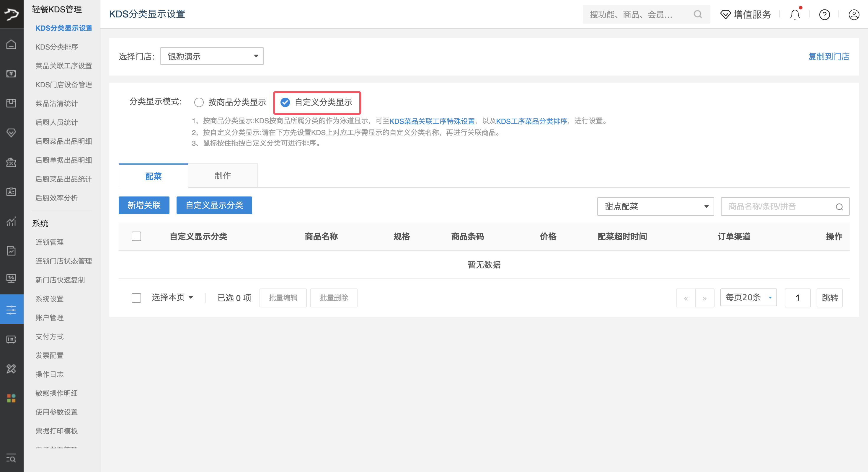Click the 复制到门店 link
The width and height of the screenshot is (868, 472).
click(x=828, y=56)
